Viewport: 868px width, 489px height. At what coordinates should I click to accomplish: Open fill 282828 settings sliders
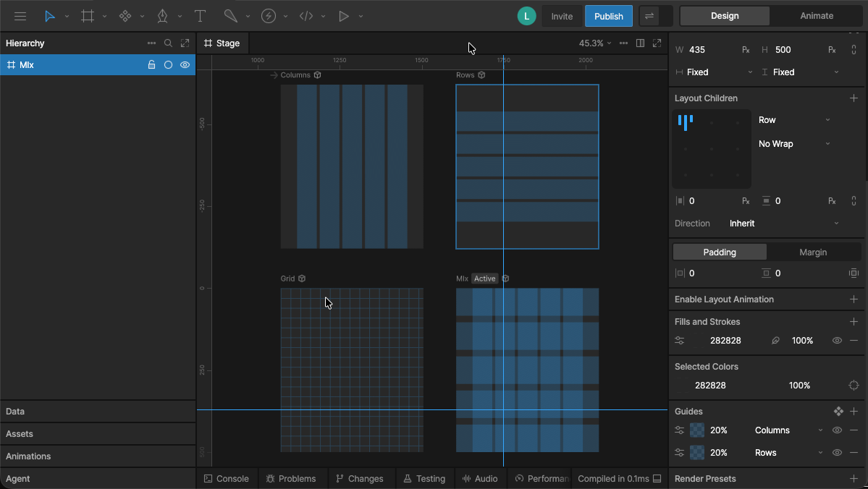coord(680,341)
